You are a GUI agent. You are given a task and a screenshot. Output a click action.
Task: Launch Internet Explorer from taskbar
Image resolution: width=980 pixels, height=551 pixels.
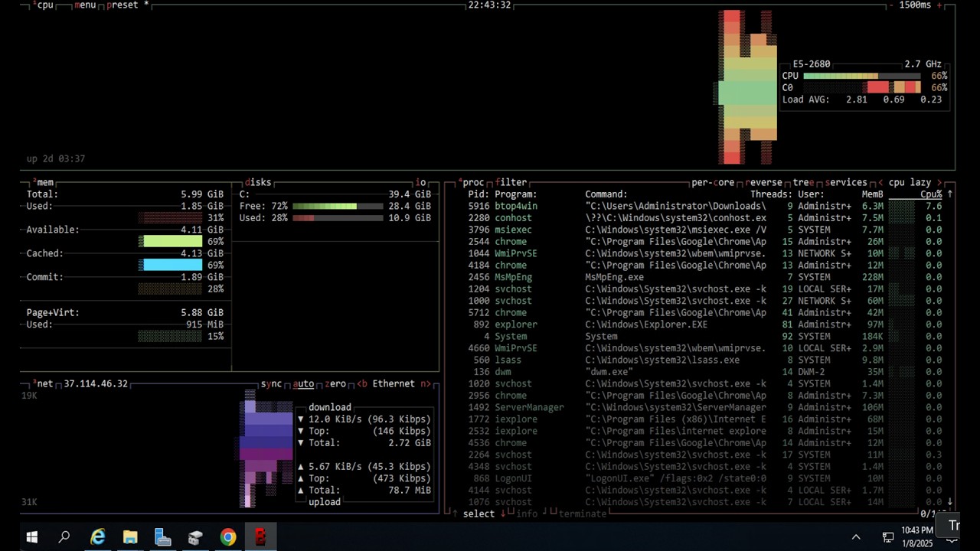tap(97, 537)
